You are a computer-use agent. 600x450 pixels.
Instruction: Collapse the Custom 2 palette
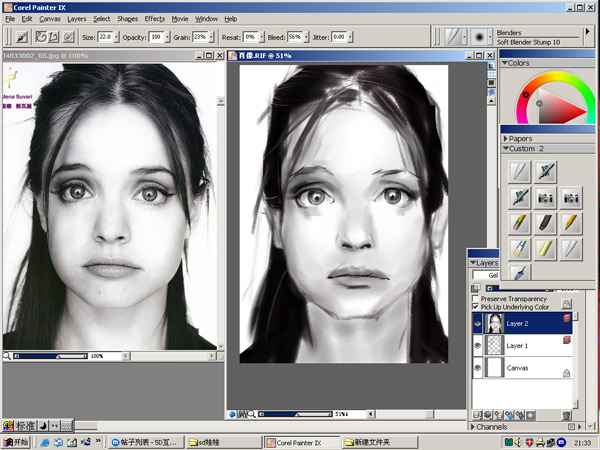click(505, 148)
